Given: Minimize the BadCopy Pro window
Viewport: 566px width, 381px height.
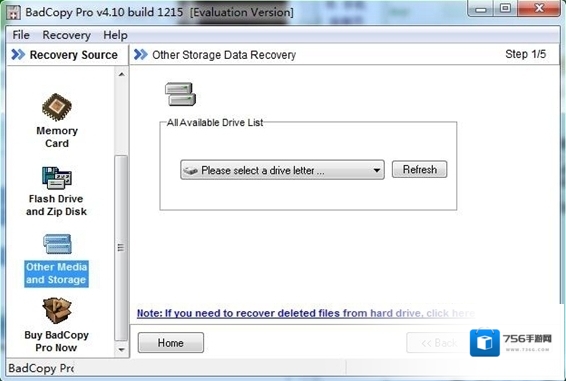Looking at the screenshot, I should coord(481,8).
